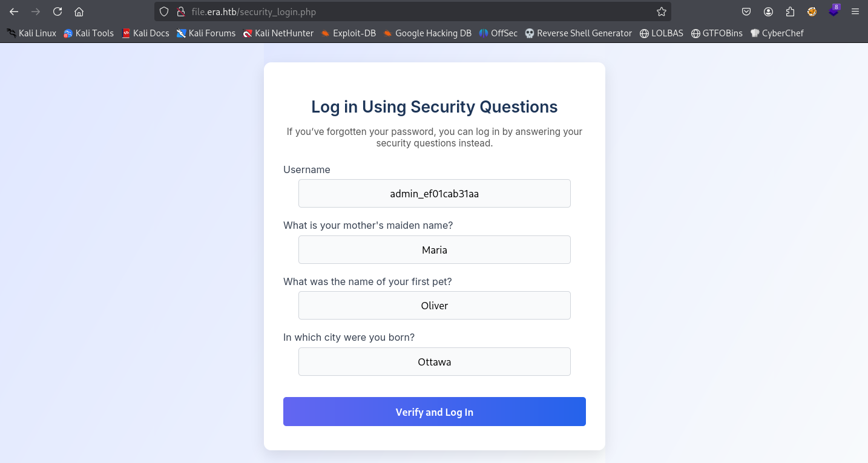Open the Firefox account icon

pos(768,11)
